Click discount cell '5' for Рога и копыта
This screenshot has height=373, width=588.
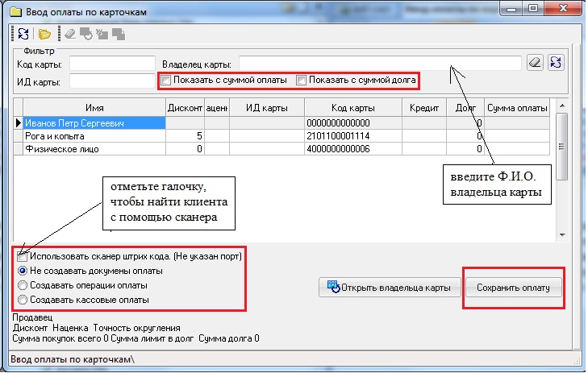(x=185, y=136)
